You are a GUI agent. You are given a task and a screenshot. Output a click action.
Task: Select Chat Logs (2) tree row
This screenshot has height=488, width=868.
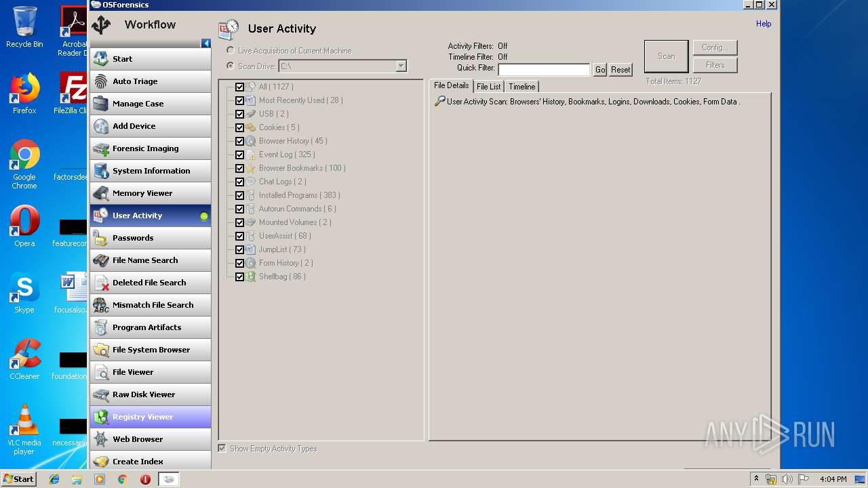click(x=283, y=182)
